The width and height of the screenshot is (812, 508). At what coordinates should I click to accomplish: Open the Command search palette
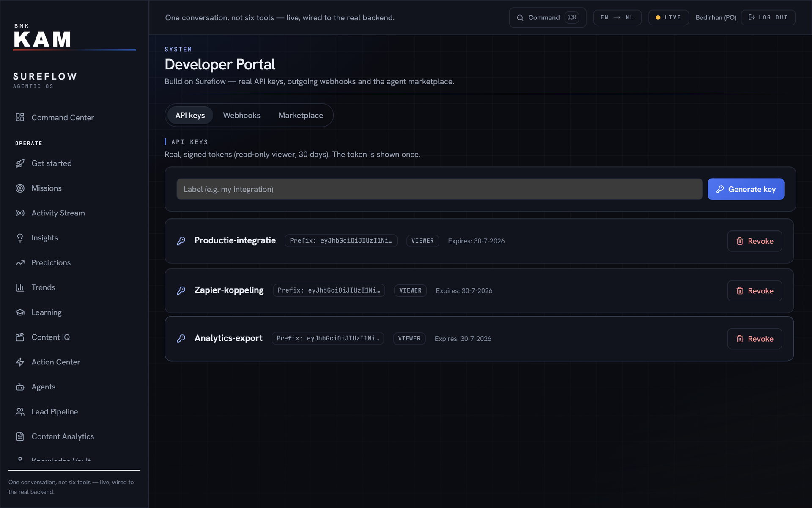click(x=547, y=17)
